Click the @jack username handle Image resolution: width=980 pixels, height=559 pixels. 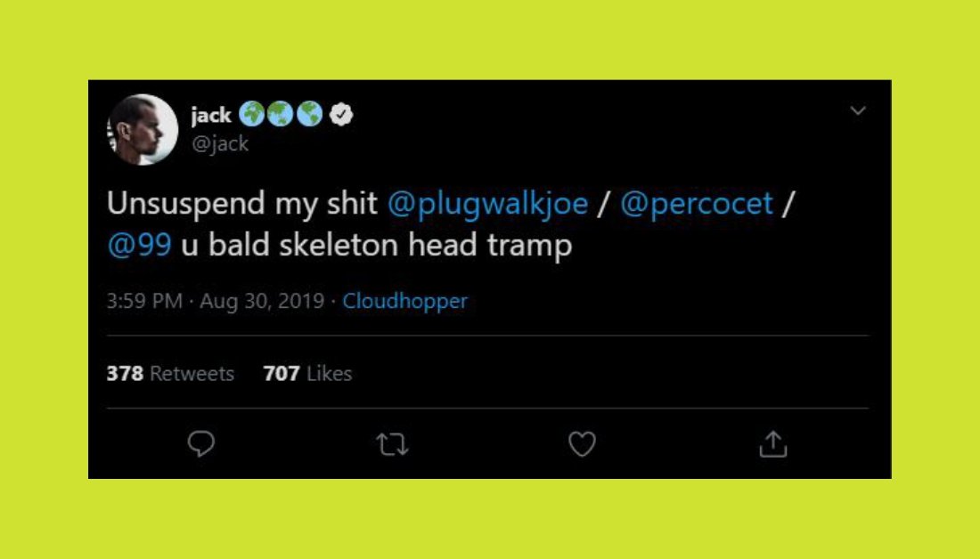click(x=220, y=143)
